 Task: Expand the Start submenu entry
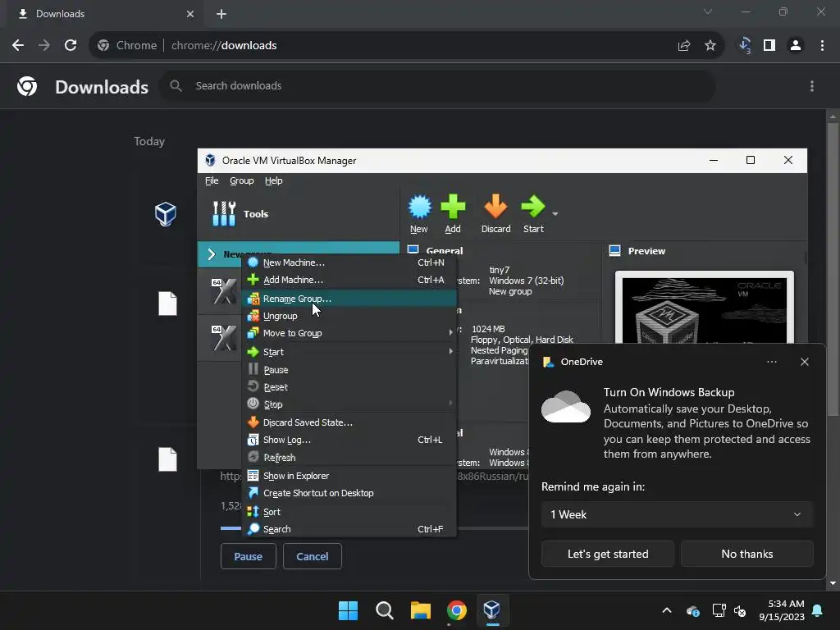click(349, 351)
